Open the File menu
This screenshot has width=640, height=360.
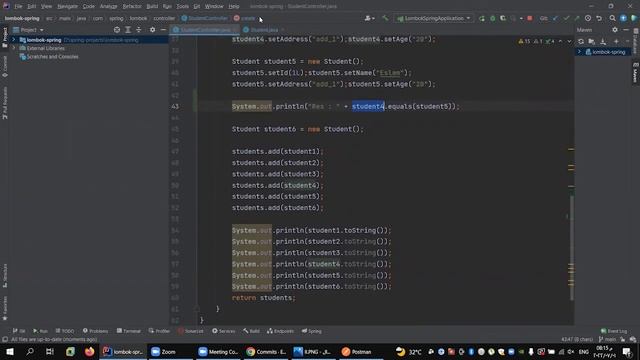(x=18, y=6)
